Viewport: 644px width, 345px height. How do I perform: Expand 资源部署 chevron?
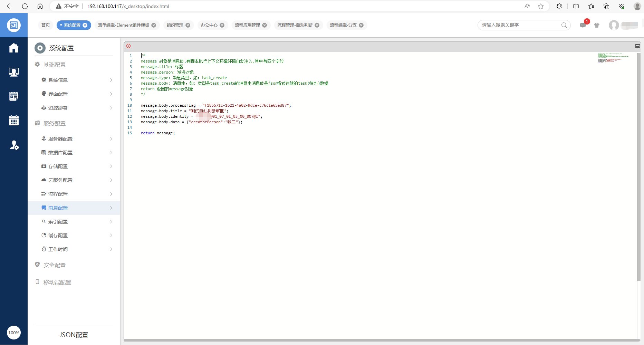(x=111, y=108)
